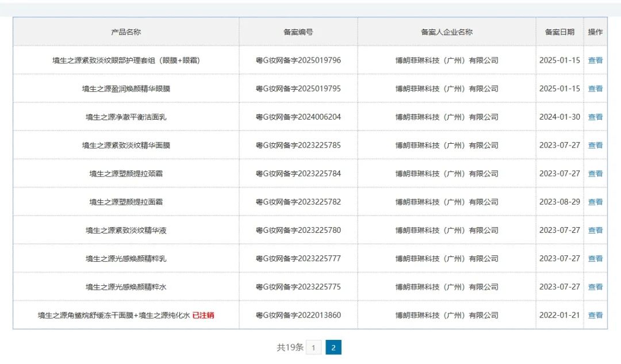Go to page 1 of results
The image size is (621, 364).
point(313,347)
